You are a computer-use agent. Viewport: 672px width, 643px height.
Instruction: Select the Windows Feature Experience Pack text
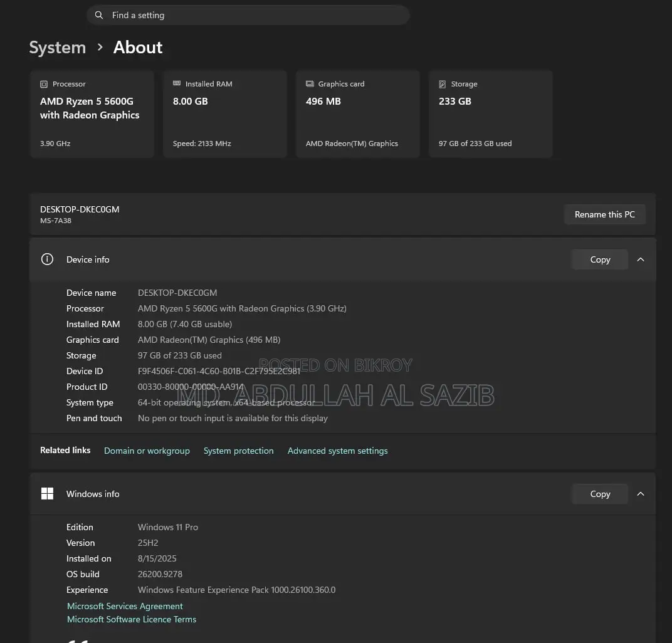(x=236, y=590)
